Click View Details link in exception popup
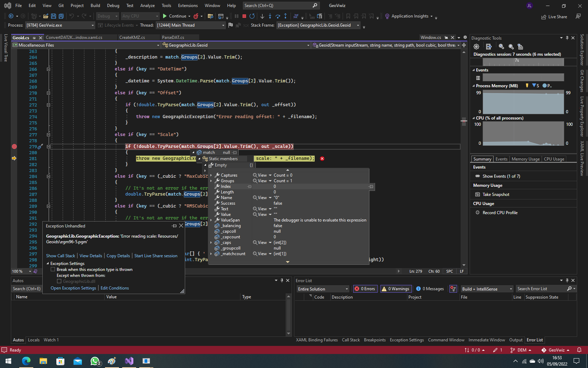Viewport: 588px width, 368px height. click(91, 256)
